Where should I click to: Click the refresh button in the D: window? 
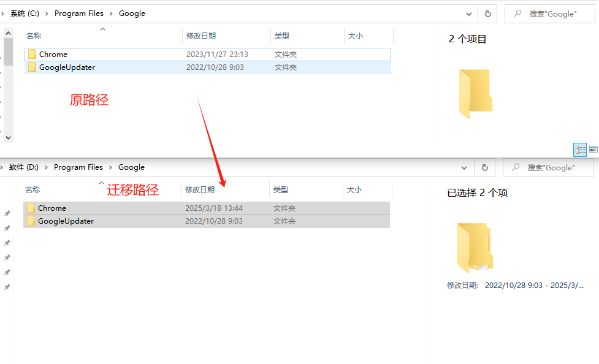[x=485, y=167]
